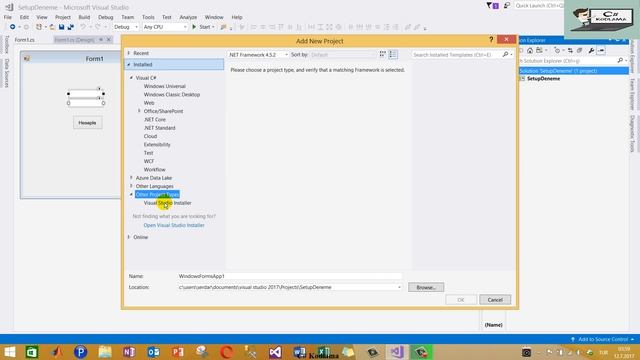Select the Extensibility category
Screen dimensions: 640x360
[x=157, y=144]
